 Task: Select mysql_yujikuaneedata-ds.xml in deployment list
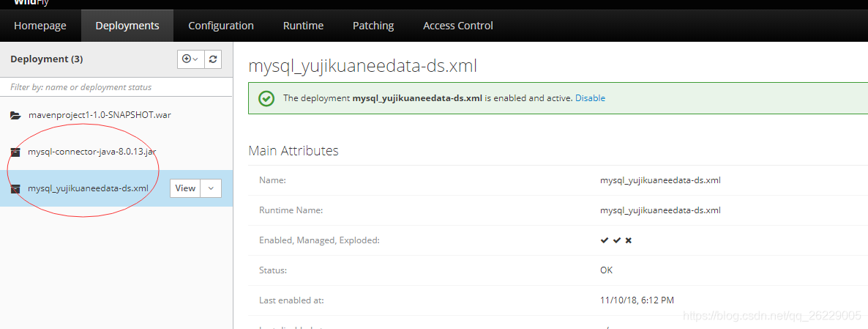click(88, 188)
